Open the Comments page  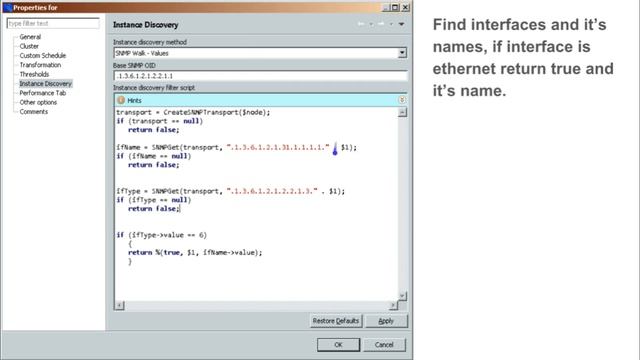tap(33, 112)
